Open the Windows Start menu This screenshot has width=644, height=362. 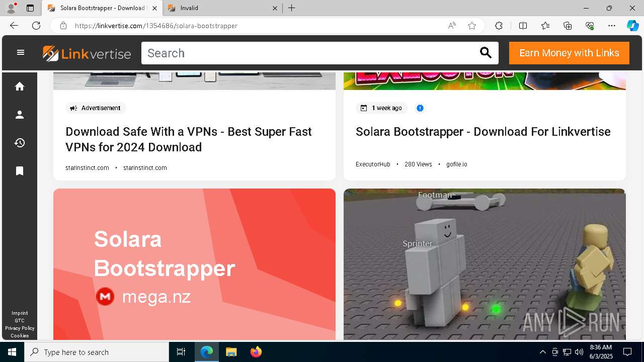pyautogui.click(x=12, y=352)
